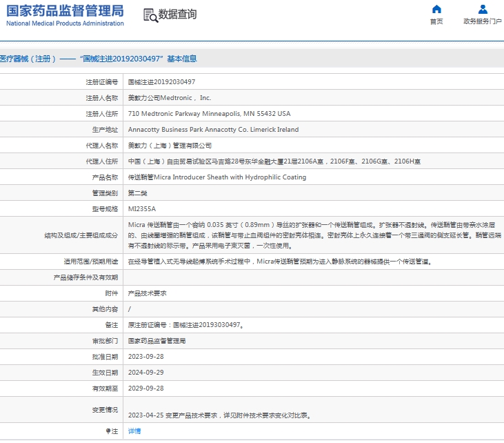504x443 pixels.
Task: Click change record 2023-04-25 变更产品技术要求
Action: click(220, 415)
